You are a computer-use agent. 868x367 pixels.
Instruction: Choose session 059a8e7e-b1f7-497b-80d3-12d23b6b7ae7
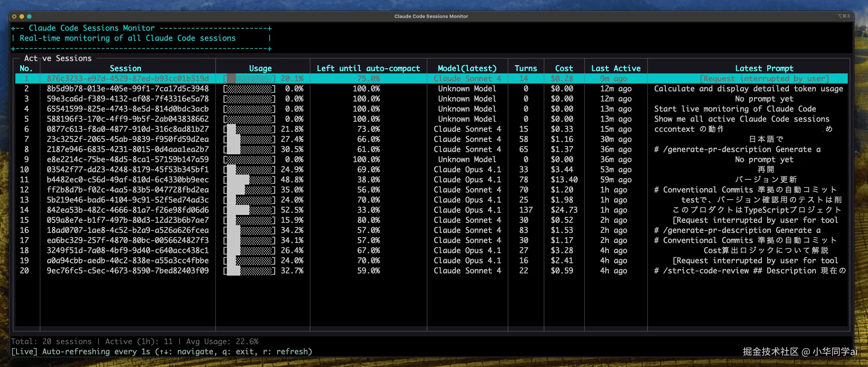(x=431, y=220)
